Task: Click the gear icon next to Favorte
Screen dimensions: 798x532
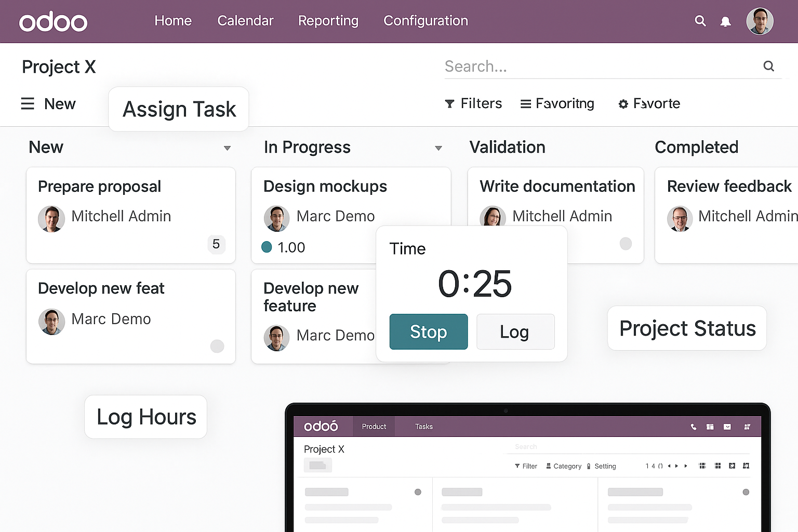Action: pos(623,104)
